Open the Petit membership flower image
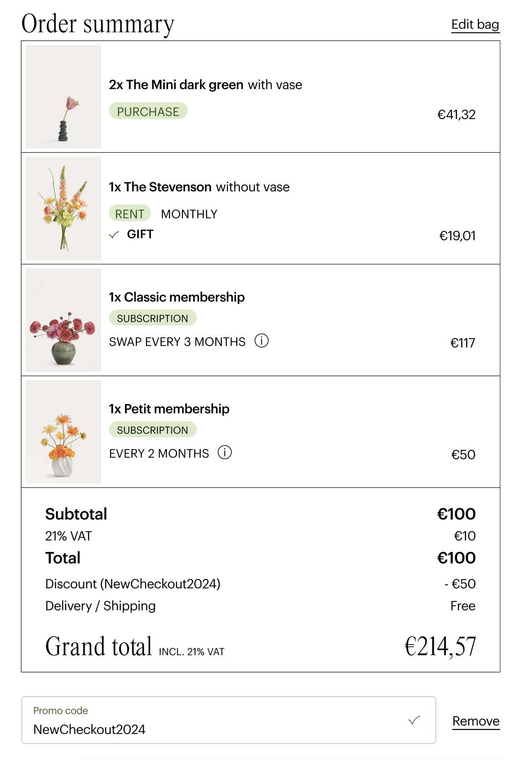532x760 pixels. (63, 432)
